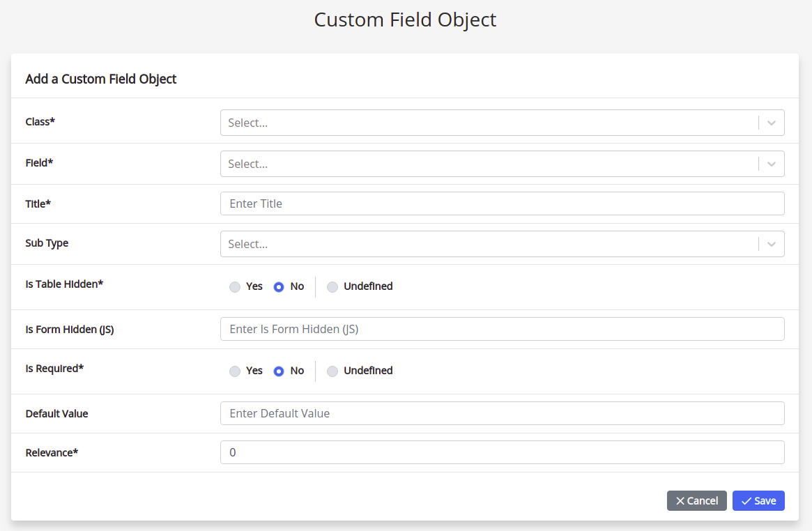The image size is (812, 531).
Task: Save the custom field object
Action: click(758, 500)
